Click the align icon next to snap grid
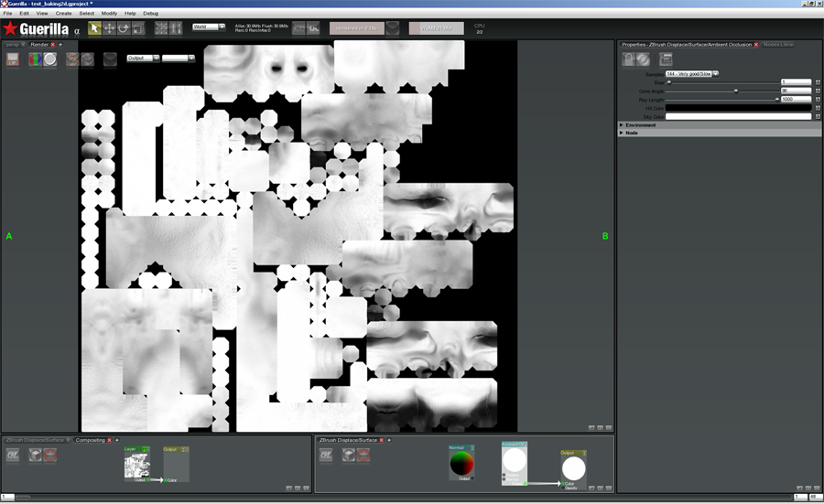This screenshot has width=824, height=504. [x=176, y=28]
